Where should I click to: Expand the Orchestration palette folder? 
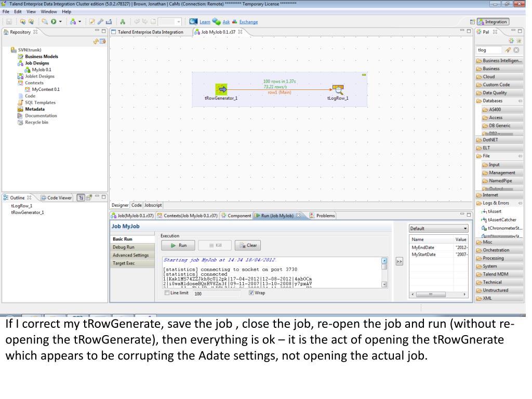pos(499,250)
